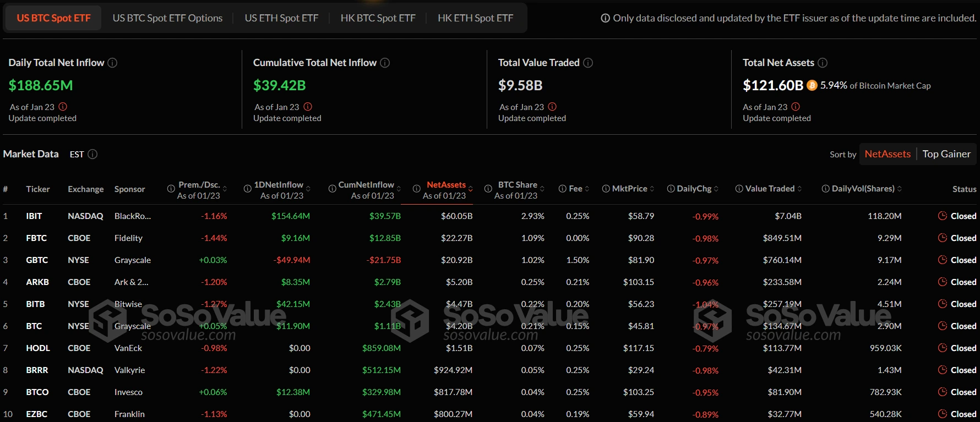Click red alert icon under Daily Total Net Inflow date
This screenshot has height=422, width=980.
coord(63,107)
